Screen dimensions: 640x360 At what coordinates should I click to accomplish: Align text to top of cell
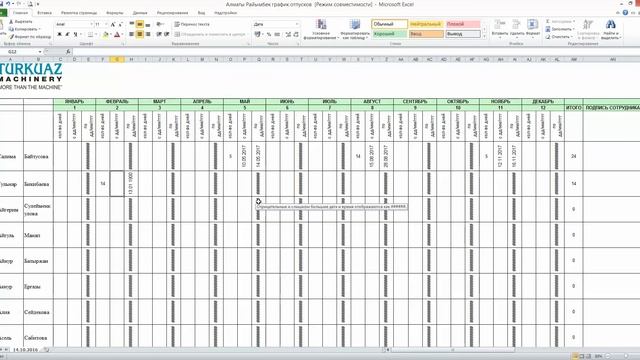click(131, 24)
